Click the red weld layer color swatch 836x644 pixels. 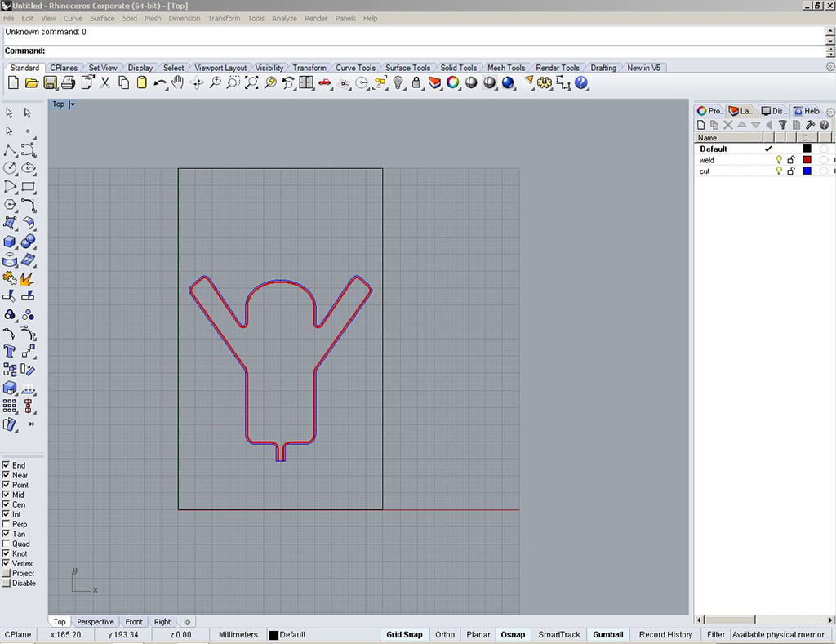click(807, 159)
